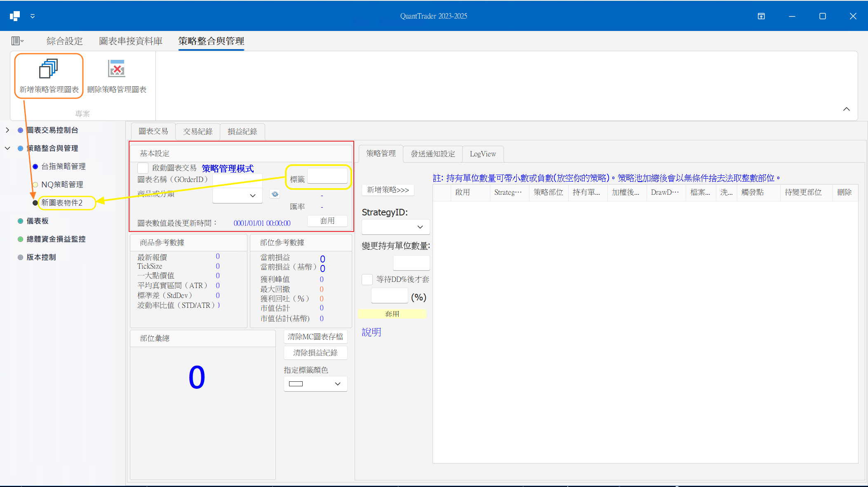This screenshot has height=487, width=868.
Task: Switch to the 交易紀錄 tab
Action: pyautogui.click(x=198, y=131)
